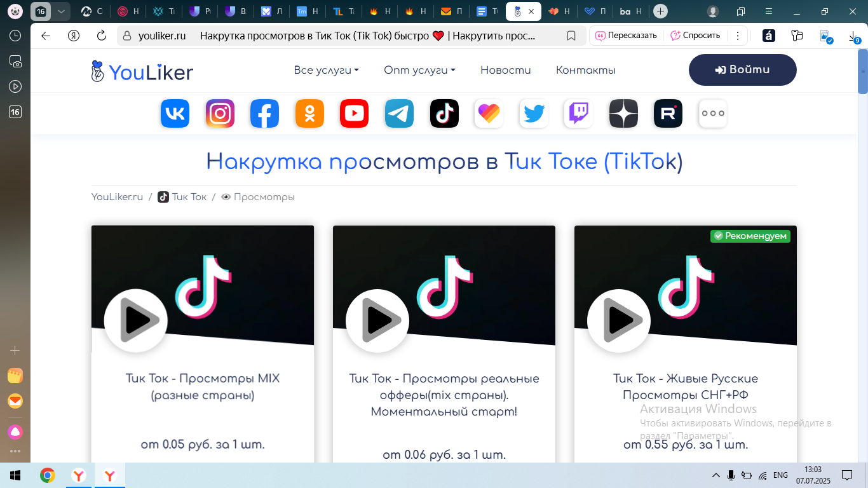Screen dimensions: 868x488
Task: Open the YouTube services icon
Action: coord(354,114)
